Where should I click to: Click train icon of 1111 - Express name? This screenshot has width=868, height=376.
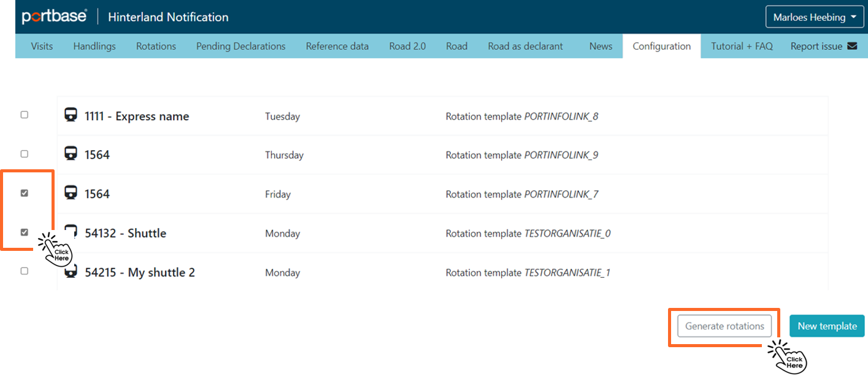pyautogui.click(x=71, y=115)
